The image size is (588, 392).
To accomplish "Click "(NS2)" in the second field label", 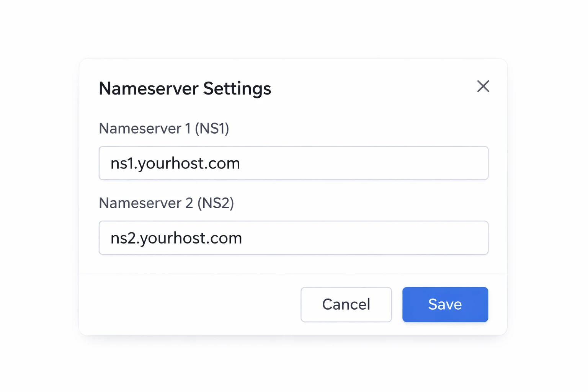I will click(x=216, y=203).
